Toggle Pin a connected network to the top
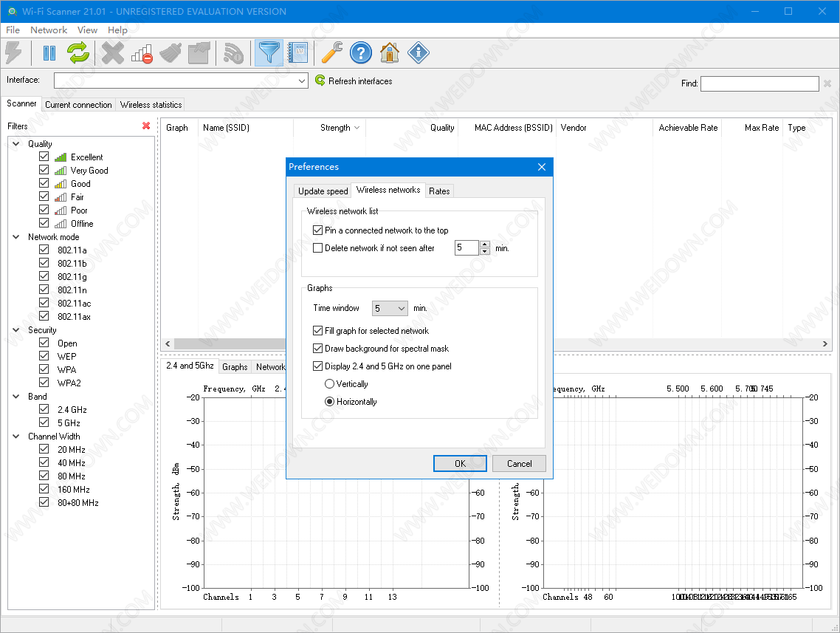 [x=317, y=230]
